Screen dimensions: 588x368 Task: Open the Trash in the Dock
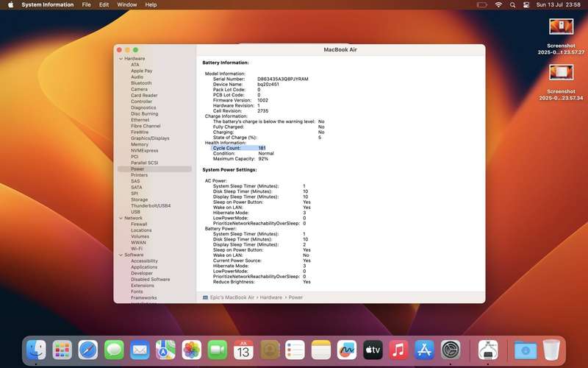[551, 350]
